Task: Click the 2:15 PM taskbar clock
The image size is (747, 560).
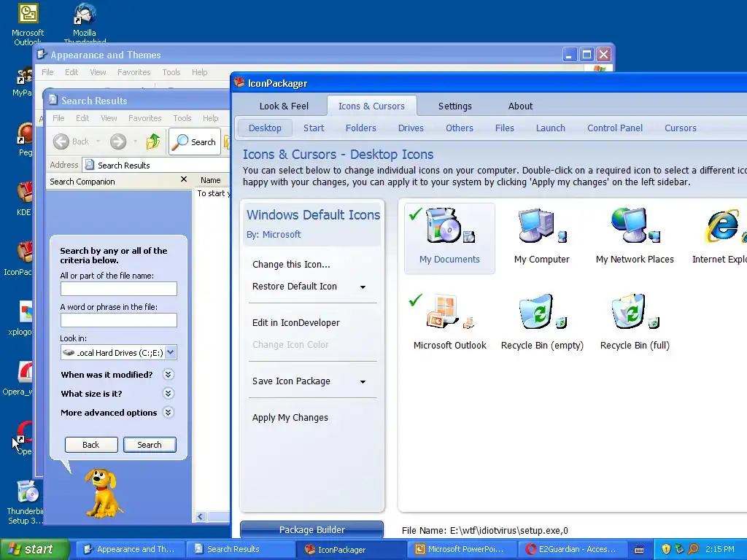Action: (x=720, y=549)
